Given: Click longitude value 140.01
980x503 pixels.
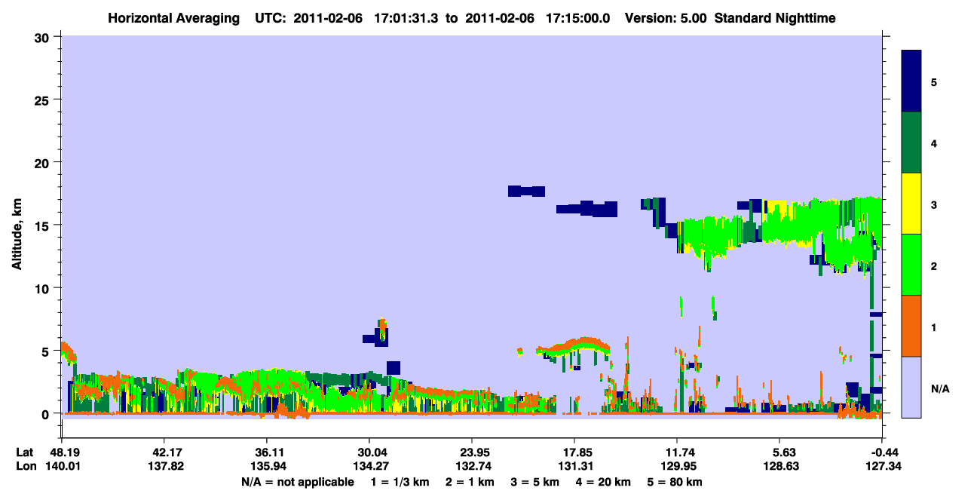Looking at the screenshot, I should point(61,466).
